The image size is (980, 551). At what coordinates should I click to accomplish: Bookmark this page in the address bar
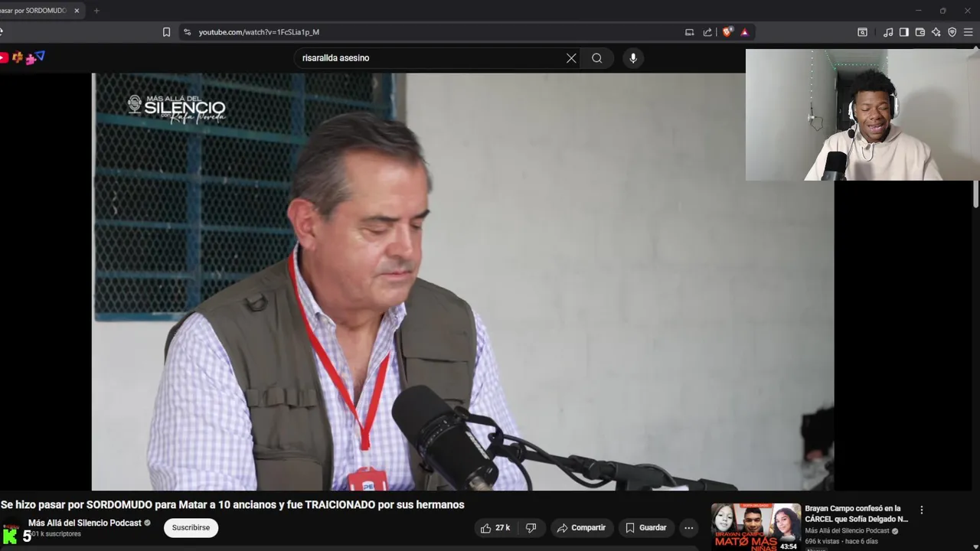(166, 32)
